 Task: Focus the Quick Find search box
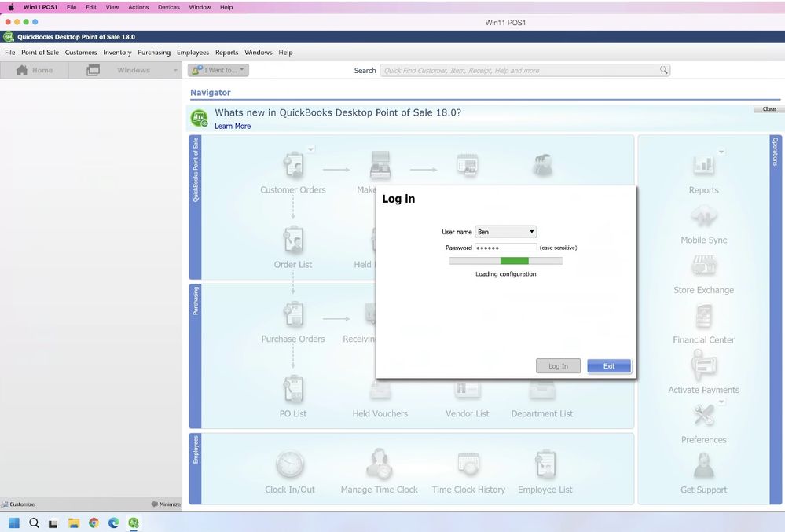(525, 70)
